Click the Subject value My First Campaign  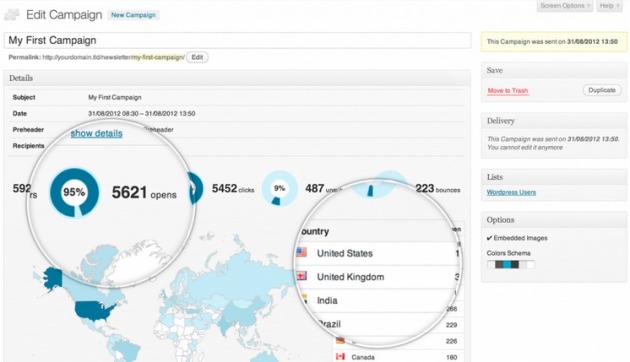pyautogui.click(x=115, y=97)
